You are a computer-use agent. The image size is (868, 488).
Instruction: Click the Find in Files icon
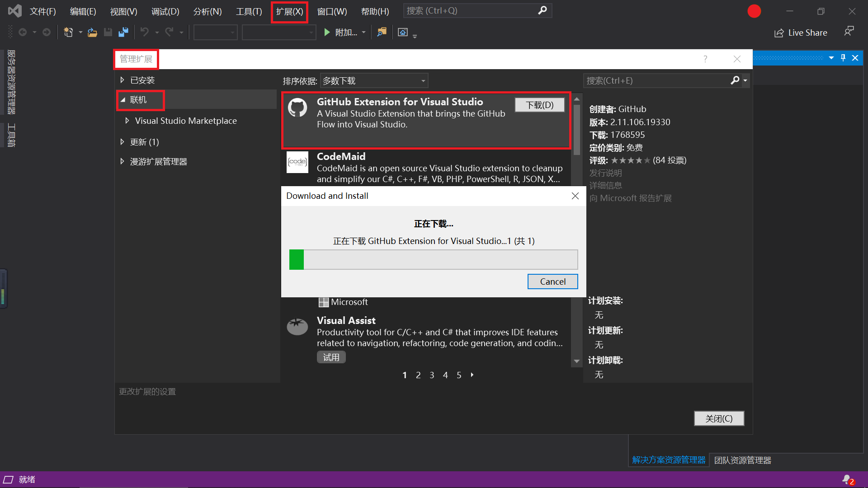coord(382,32)
